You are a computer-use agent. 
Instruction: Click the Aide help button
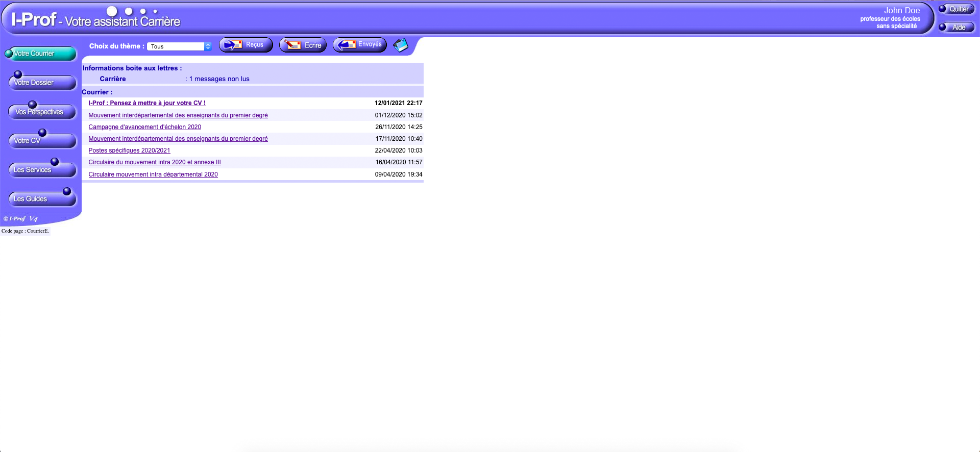click(x=957, y=27)
